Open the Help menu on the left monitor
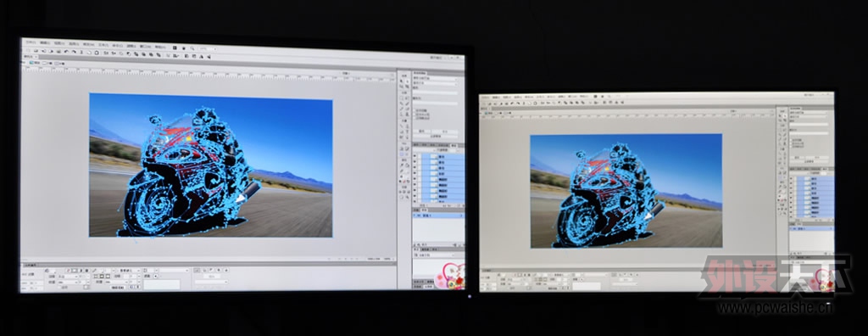Screen dimensions: 868x336 pyautogui.click(x=160, y=47)
